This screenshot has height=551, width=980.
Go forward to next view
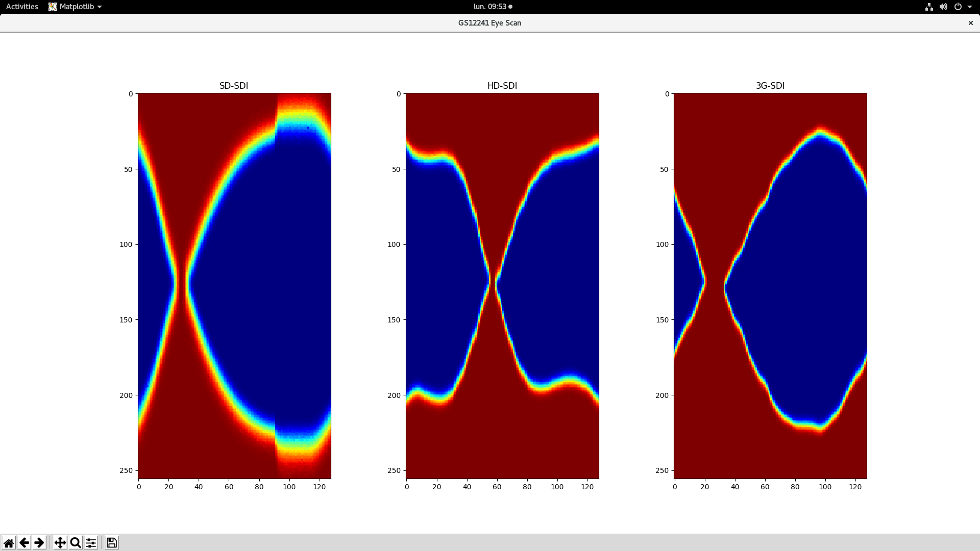39,542
